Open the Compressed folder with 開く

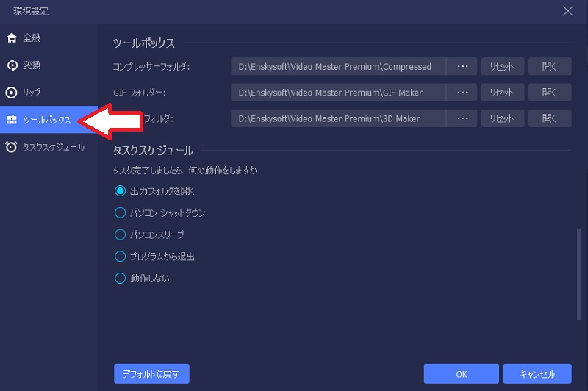[550, 66]
